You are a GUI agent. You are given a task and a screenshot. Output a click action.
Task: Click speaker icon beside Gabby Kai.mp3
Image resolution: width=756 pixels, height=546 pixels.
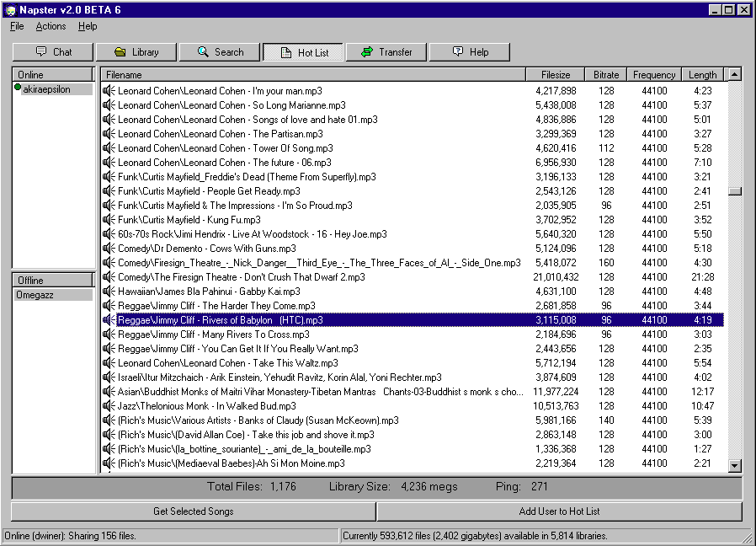[109, 292]
